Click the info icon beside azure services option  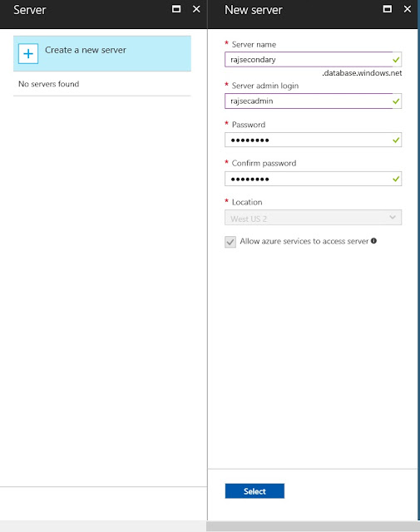(373, 241)
